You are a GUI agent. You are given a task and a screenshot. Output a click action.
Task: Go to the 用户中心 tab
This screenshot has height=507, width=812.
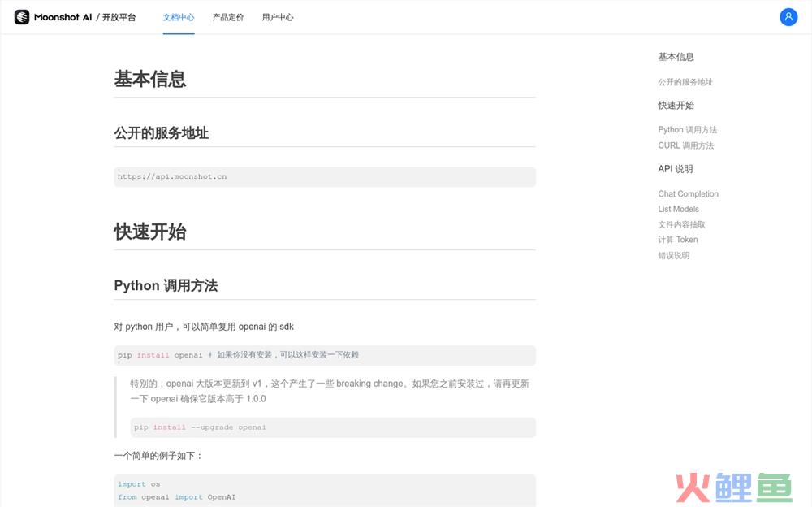tap(278, 17)
